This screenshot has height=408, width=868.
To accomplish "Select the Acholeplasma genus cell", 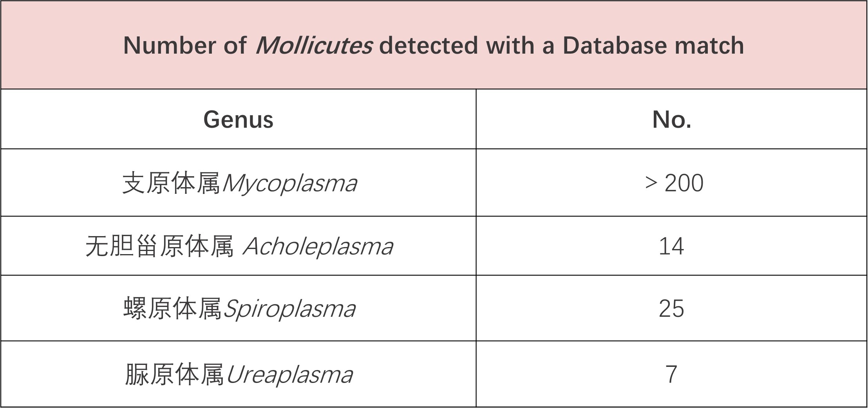I will [x=239, y=246].
